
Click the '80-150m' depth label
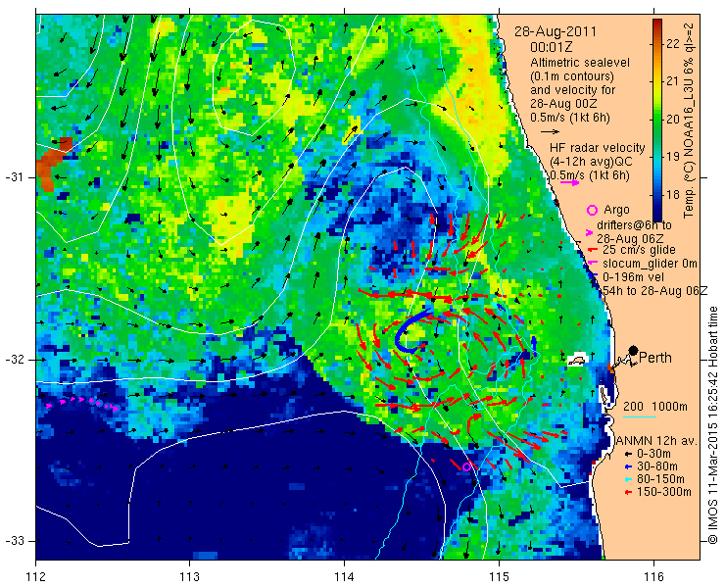pos(660,479)
